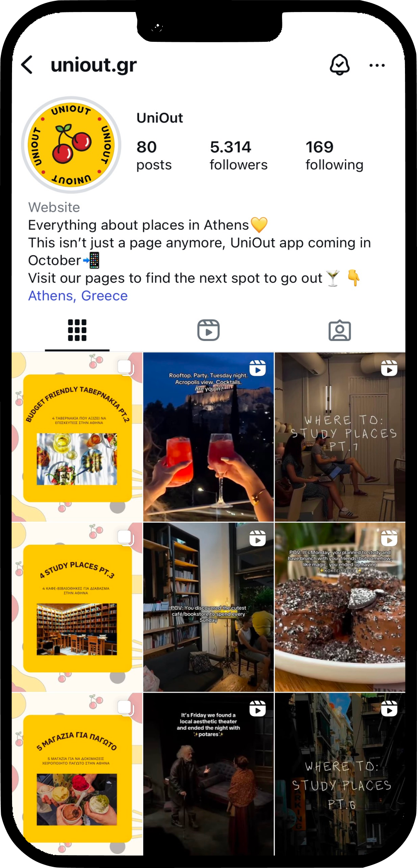Tap the back arrow beside uniout.gr
The image size is (417, 868).
[x=27, y=65]
